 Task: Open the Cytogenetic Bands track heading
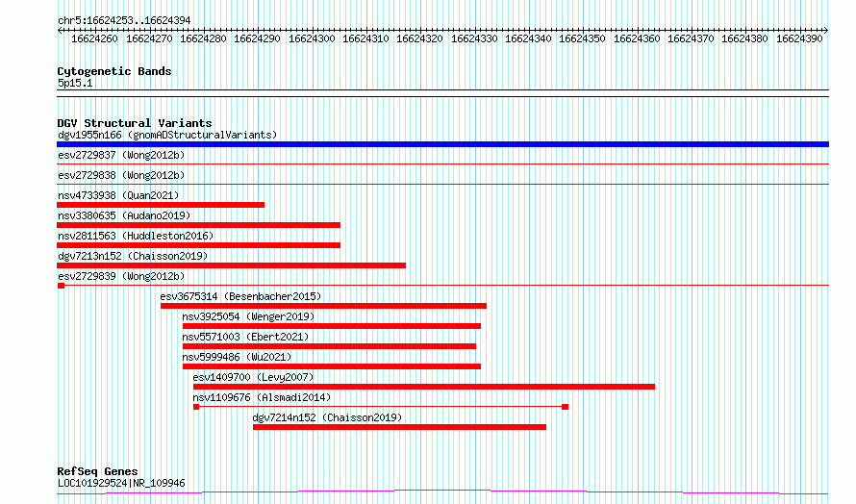tap(114, 71)
